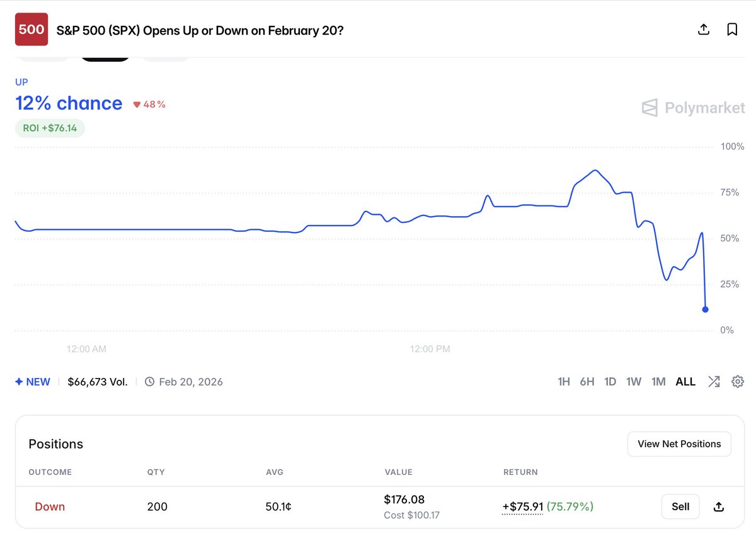The width and height of the screenshot is (756, 543).
Task: Click the quantity value 200
Action: [157, 506]
